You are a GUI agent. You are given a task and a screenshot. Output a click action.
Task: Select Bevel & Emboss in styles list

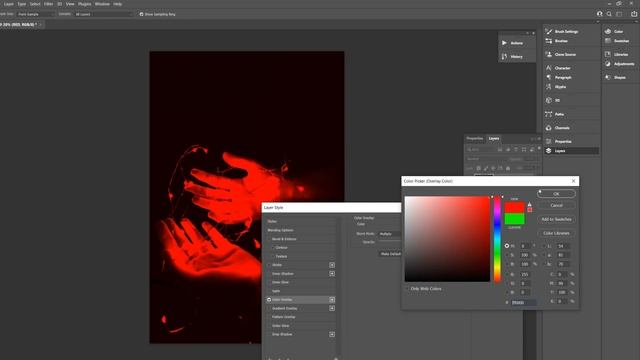284,239
